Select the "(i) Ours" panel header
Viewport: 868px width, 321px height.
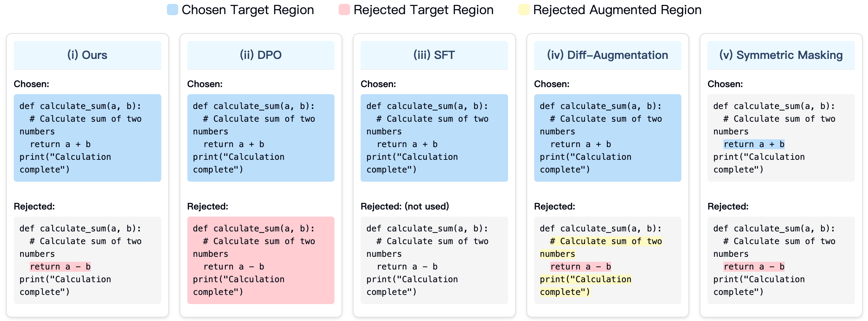[x=87, y=55]
